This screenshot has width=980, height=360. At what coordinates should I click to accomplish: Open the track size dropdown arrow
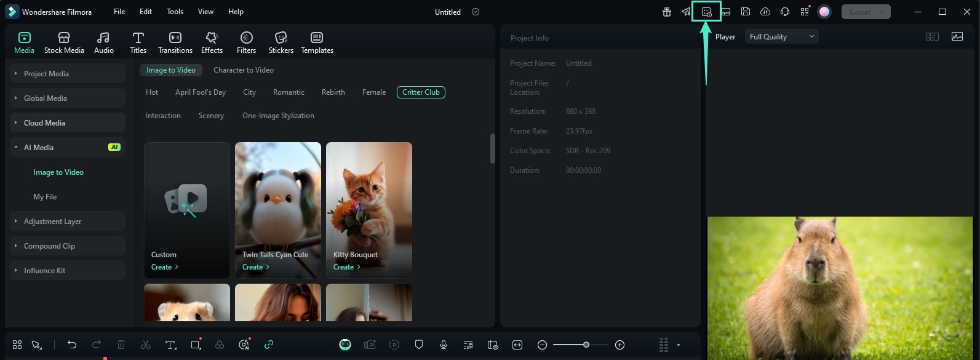(x=679, y=345)
